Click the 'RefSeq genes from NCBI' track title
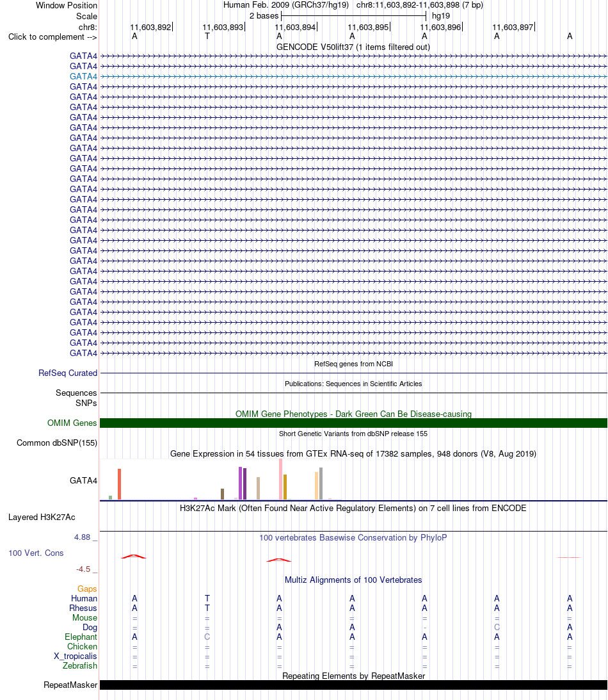This screenshot has height=700, width=608. [353, 364]
